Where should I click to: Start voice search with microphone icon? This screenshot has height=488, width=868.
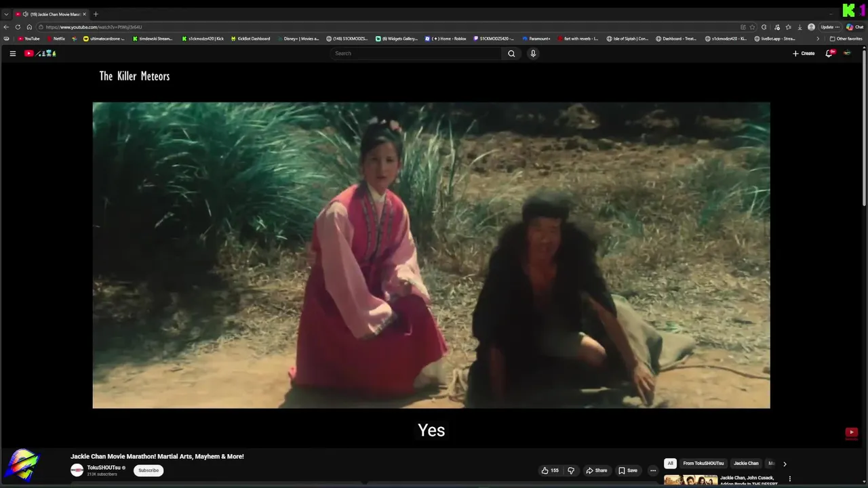coord(533,54)
